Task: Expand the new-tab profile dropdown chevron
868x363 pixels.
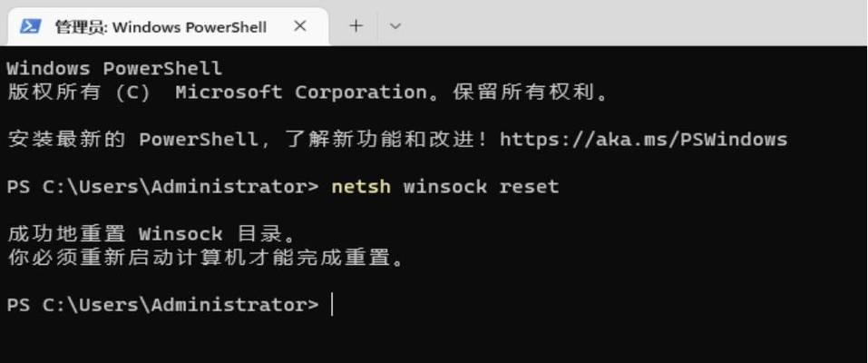Action: tap(395, 26)
